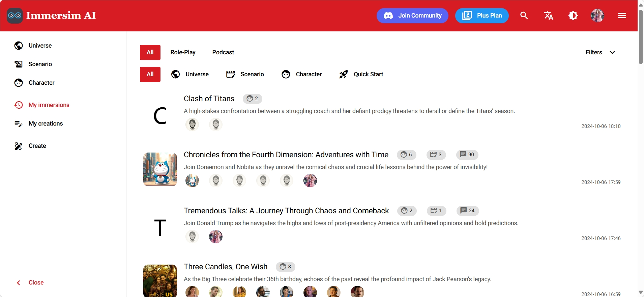The height and width of the screenshot is (297, 644).
Task: Click the 24 messages badge for Tremendous Talks
Action: tap(468, 211)
